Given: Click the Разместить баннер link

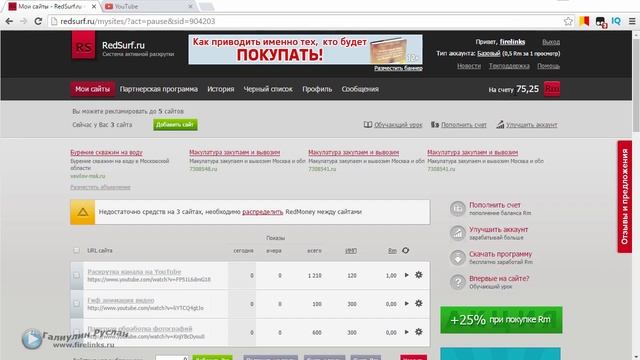Looking at the screenshot, I should tap(398, 68).
